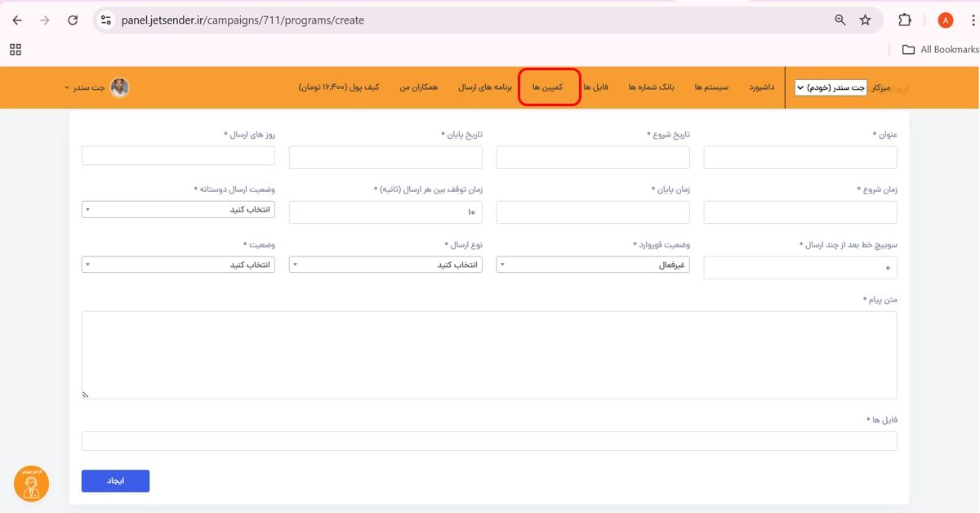Open the فایل ها menu item
Screen dimensions: 980x513
(595, 87)
